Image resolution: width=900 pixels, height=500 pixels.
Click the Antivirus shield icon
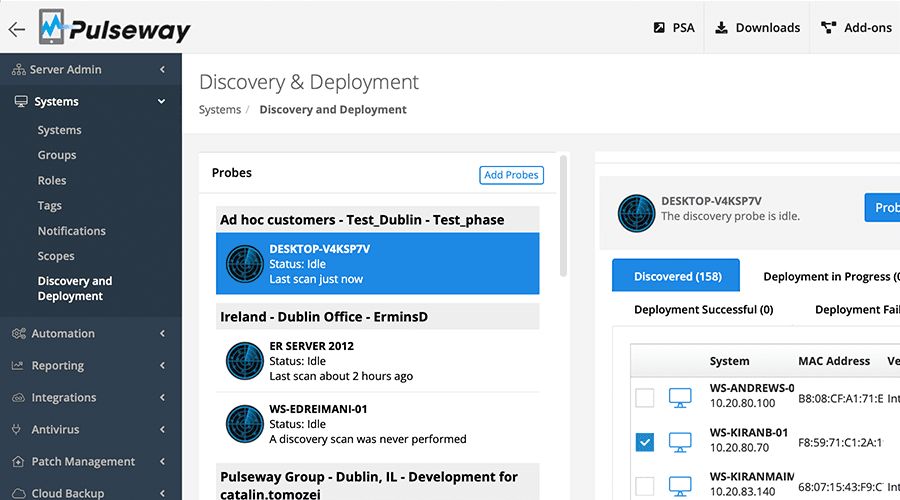pos(17,429)
